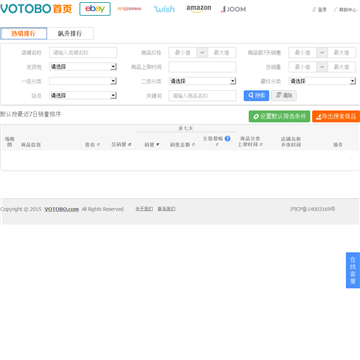The image size is (360, 360).
Task: Open the 二级分类 dropdown
Action: 202,81
